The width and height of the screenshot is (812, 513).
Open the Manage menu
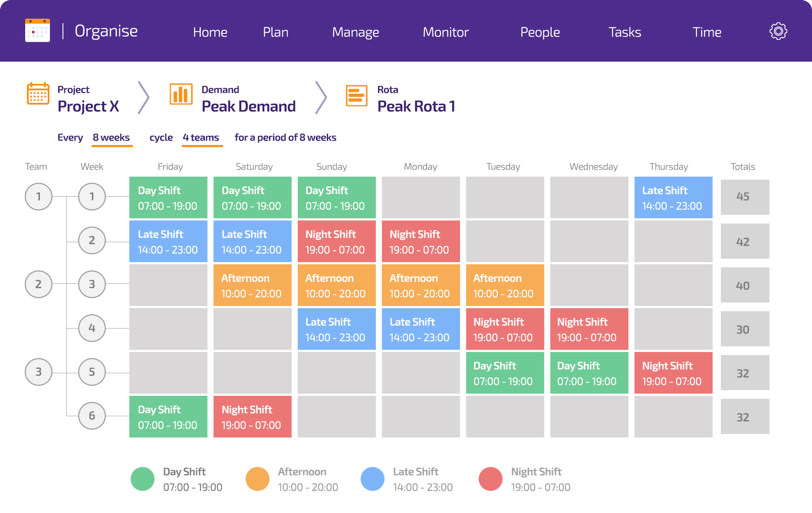pos(355,32)
